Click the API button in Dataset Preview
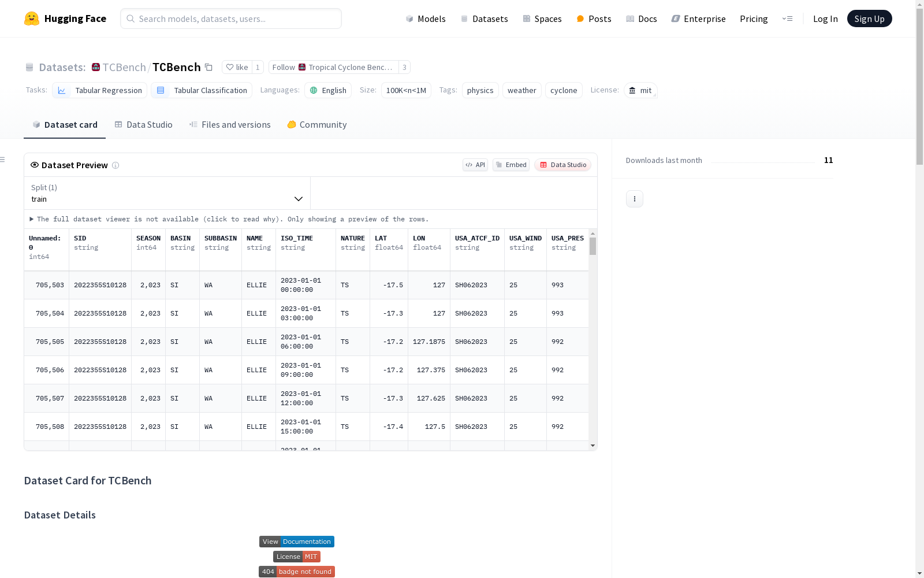924x578 pixels. (475, 165)
